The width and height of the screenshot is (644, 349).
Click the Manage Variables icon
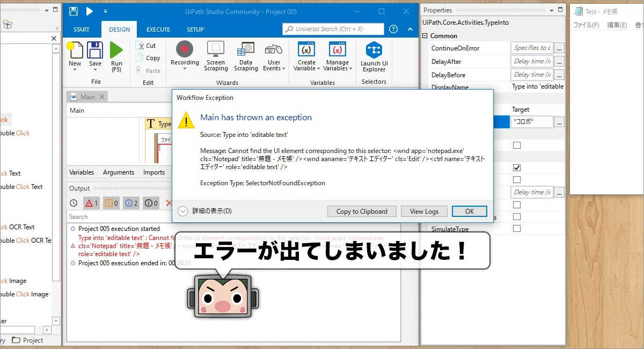tap(337, 49)
